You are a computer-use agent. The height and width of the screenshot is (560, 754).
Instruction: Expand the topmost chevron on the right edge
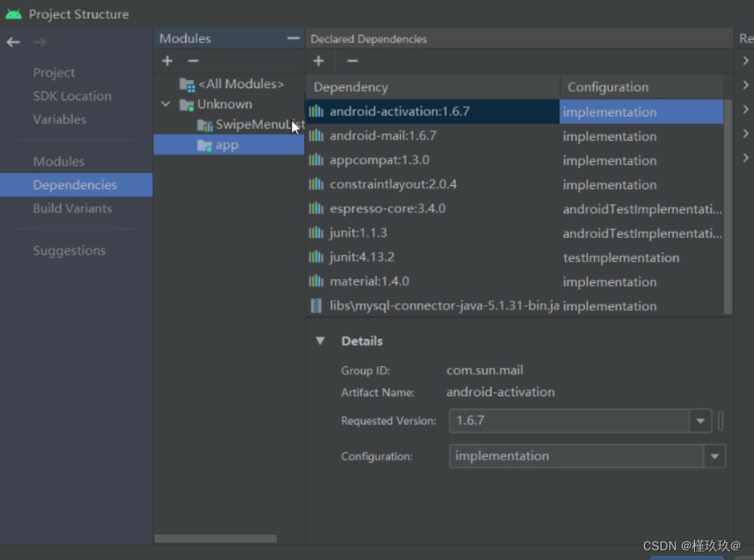tap(745, 59)
